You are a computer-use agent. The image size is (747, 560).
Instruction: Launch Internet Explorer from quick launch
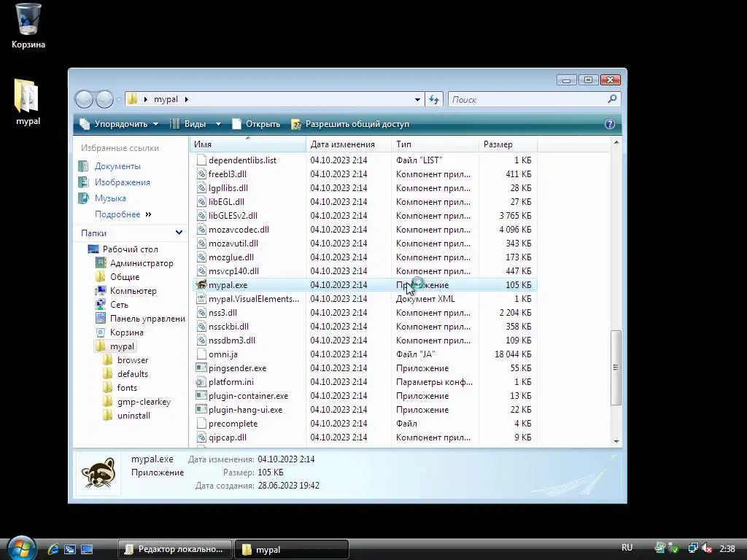pyautogui.click(x=53, y=549)
